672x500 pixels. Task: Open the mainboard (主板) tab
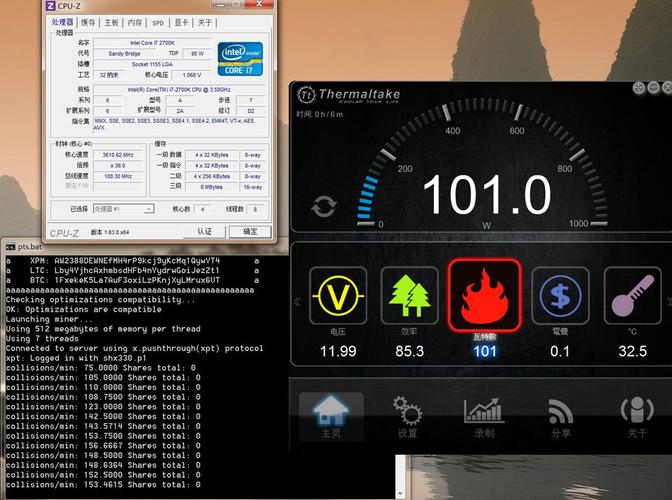[111, 22]
